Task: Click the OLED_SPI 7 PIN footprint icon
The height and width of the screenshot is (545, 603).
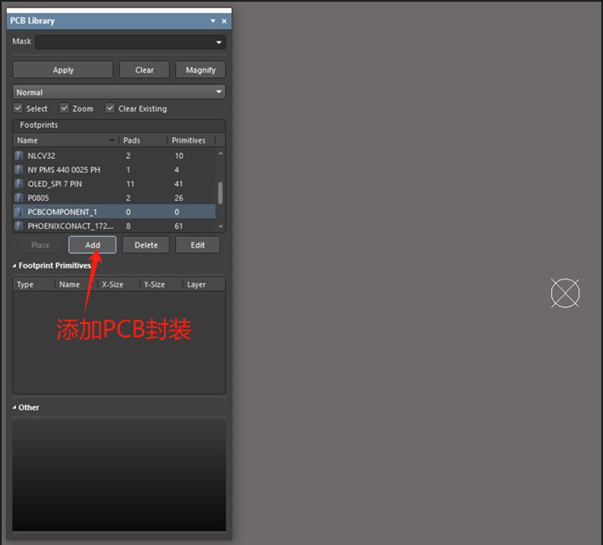Action: (18, 184)
